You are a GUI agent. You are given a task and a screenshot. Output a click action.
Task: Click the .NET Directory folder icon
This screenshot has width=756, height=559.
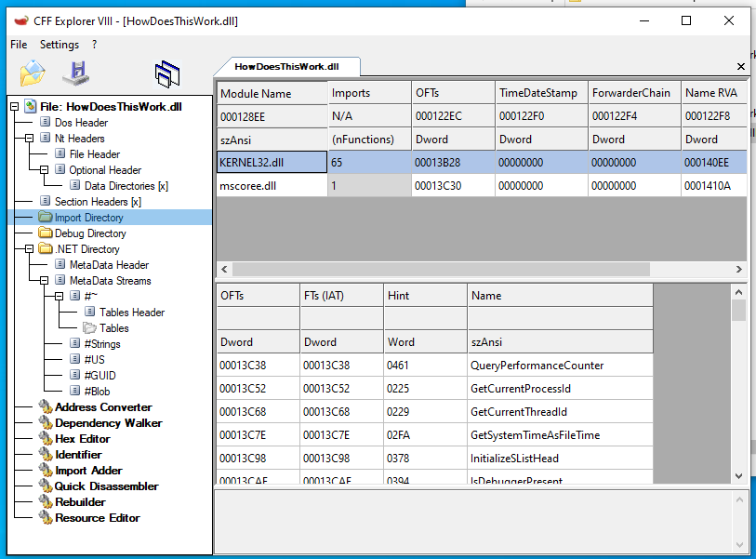(46, 248)
